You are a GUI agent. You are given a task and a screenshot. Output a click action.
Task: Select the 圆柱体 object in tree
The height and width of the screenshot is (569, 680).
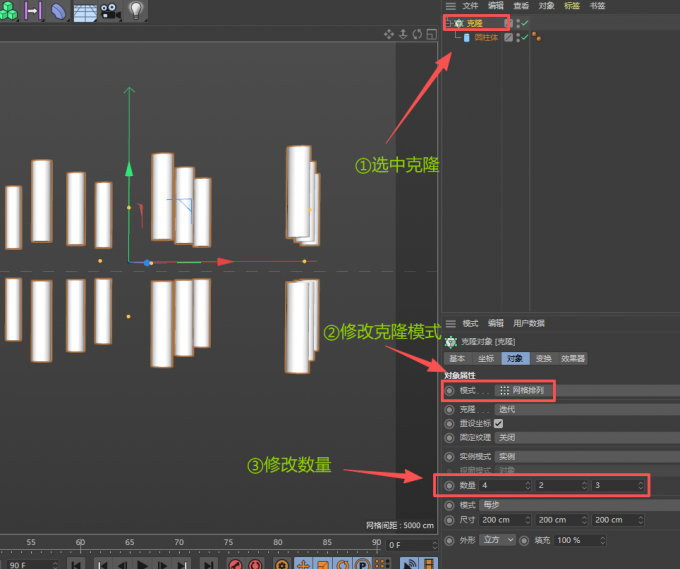tap(486, 38)
